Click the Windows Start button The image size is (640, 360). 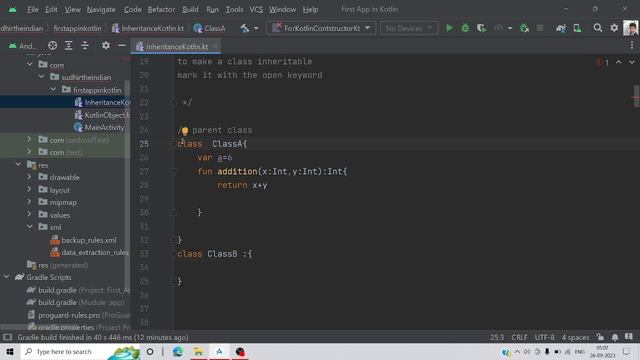click(10, 351)
